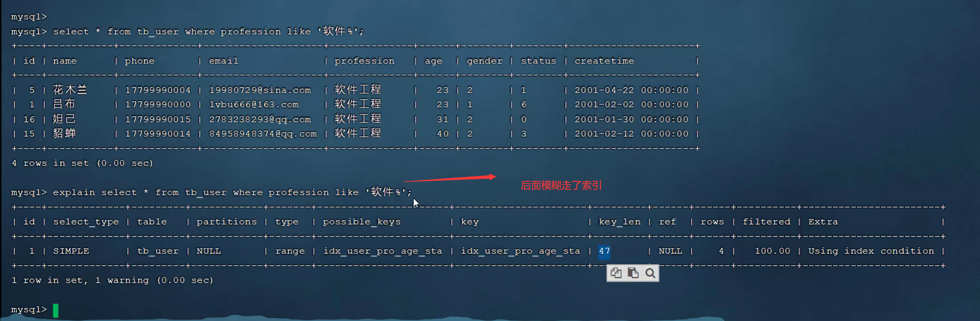
Task: Click the 软件工程 profession in 花木兰's row
Action: pos(358,90)
